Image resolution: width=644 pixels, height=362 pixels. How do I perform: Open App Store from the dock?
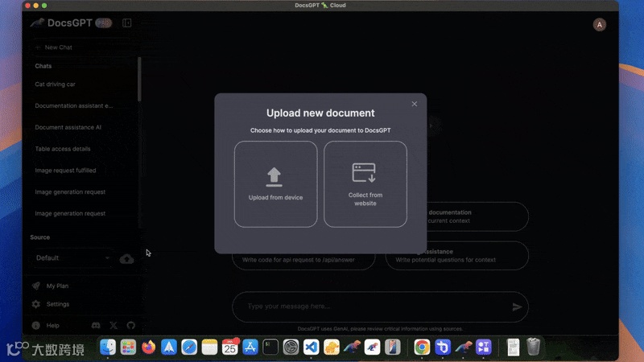coord(250,348)
